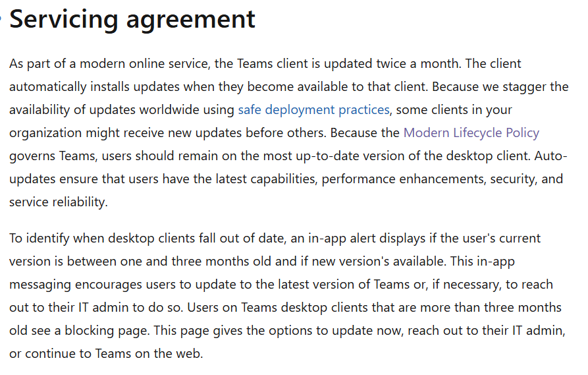Click the text 'or continue to Teams on the web.'
This screenshot has height=375, width=588.
pyautogui.click(x=106, y=354)
